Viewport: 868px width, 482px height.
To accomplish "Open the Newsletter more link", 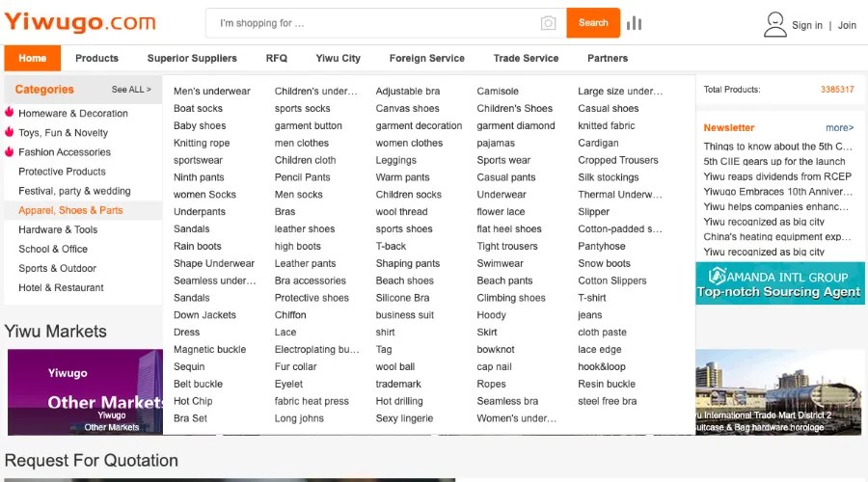I will click(x=839, y=128).
